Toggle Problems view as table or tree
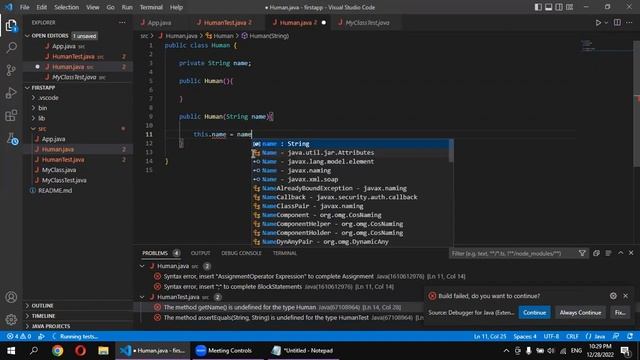 (x=608, y=253)
